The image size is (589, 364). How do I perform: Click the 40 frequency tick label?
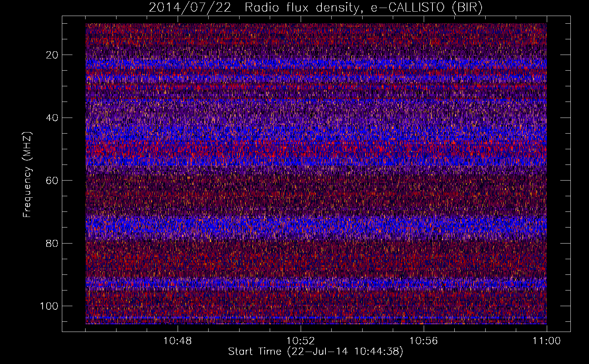pos(52,118)
